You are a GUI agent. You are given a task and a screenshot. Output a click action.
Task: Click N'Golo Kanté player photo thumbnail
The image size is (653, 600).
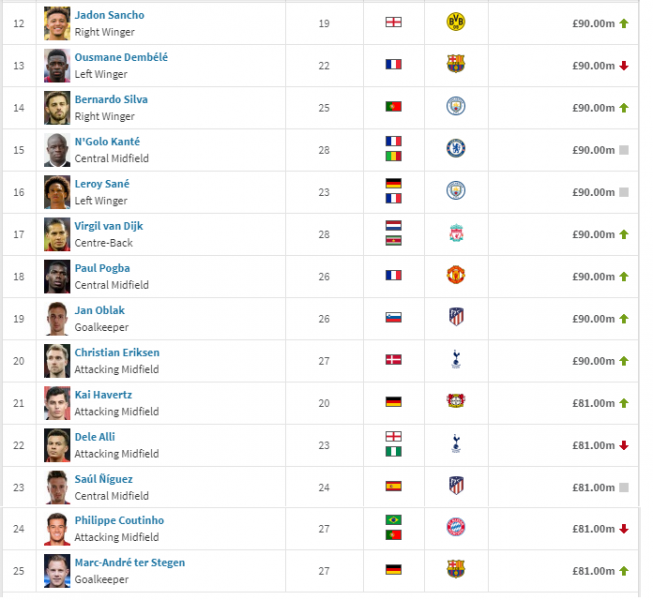(x=57, y=150)
